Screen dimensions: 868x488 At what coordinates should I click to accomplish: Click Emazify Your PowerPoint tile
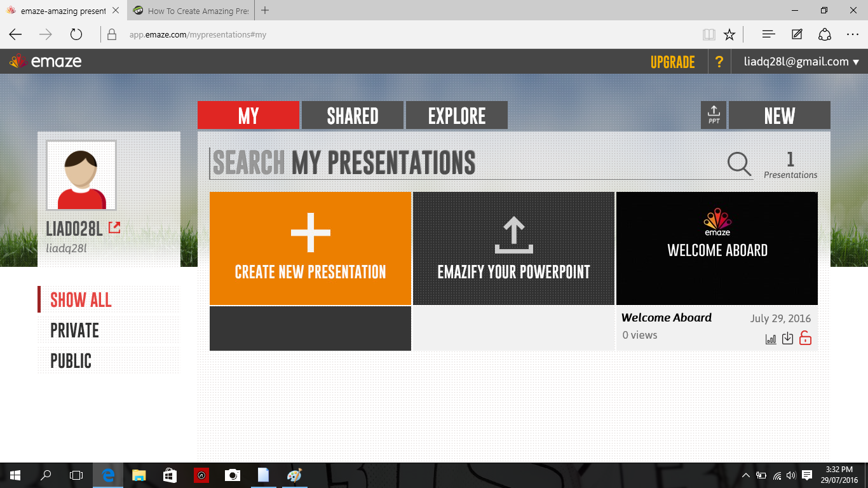click(513, 248)
